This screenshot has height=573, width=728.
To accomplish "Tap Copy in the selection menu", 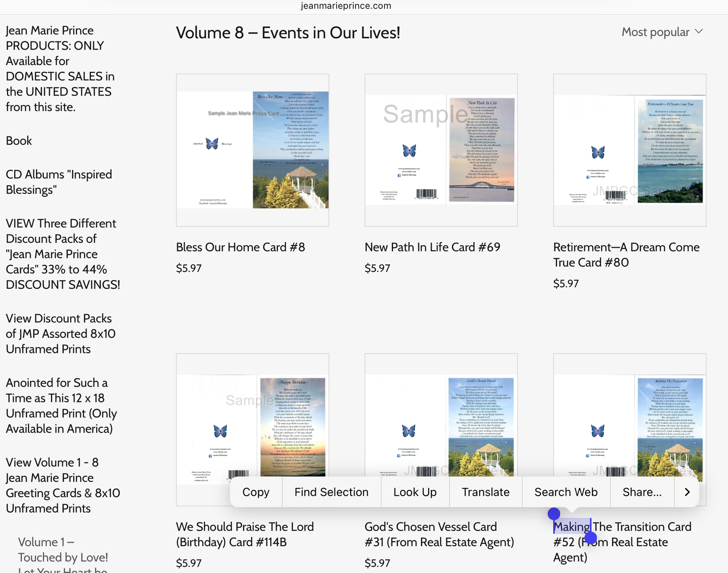I will [x=256, y=492].
